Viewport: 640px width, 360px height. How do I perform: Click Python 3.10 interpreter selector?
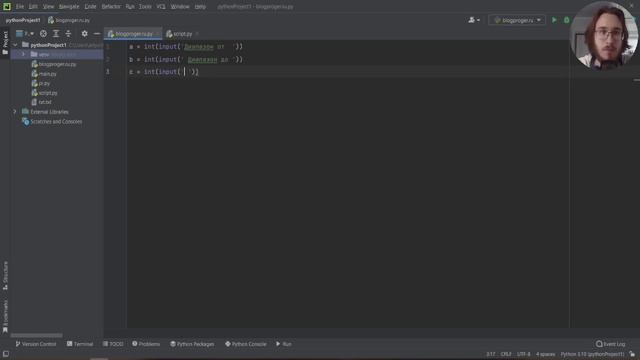(x=592, y=354)
